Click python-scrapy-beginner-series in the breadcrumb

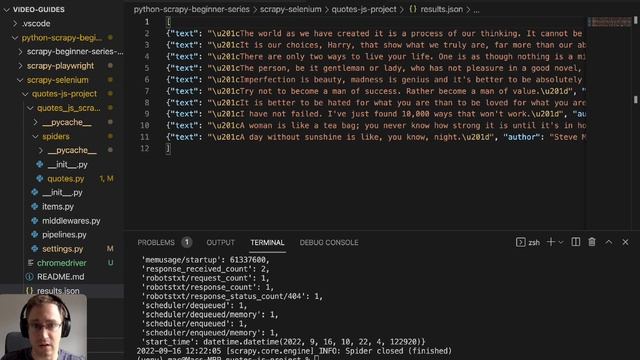coord(191,9)
